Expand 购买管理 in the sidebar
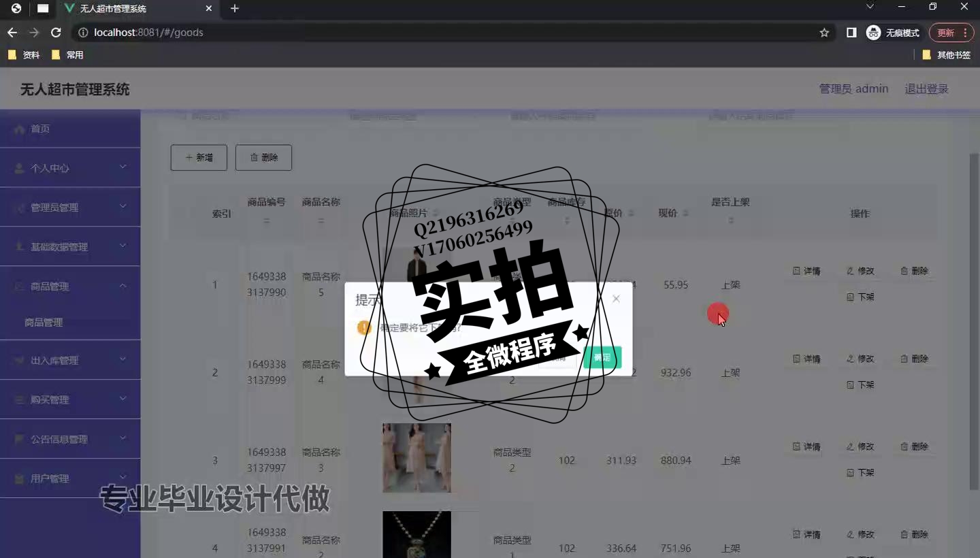The image size is (980, 558). tap(70, 399)
